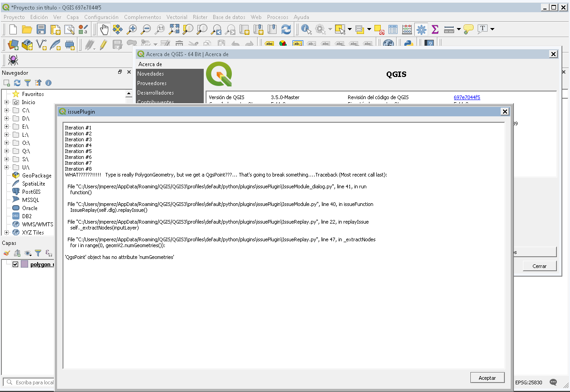Expand the D:\ drive node
This screenshot has height=392, width=570.
point(6,119)
